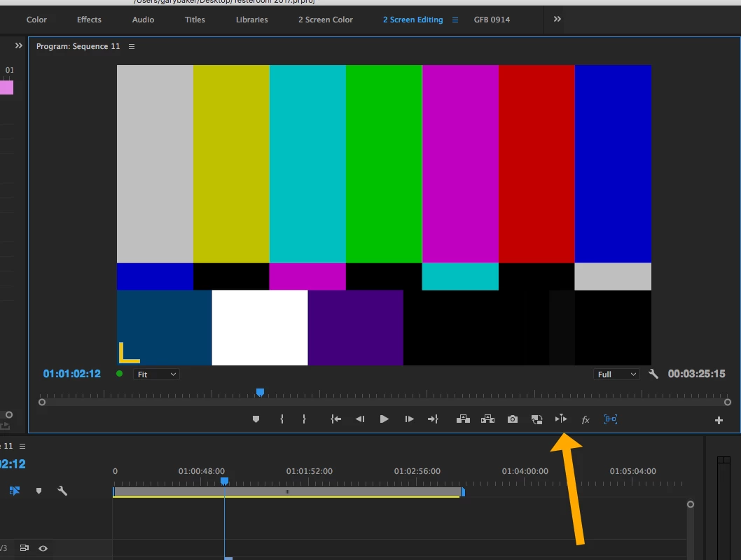Step forward one frame
The width and height of the screenshot is (741, 560).
click(409, 419)
